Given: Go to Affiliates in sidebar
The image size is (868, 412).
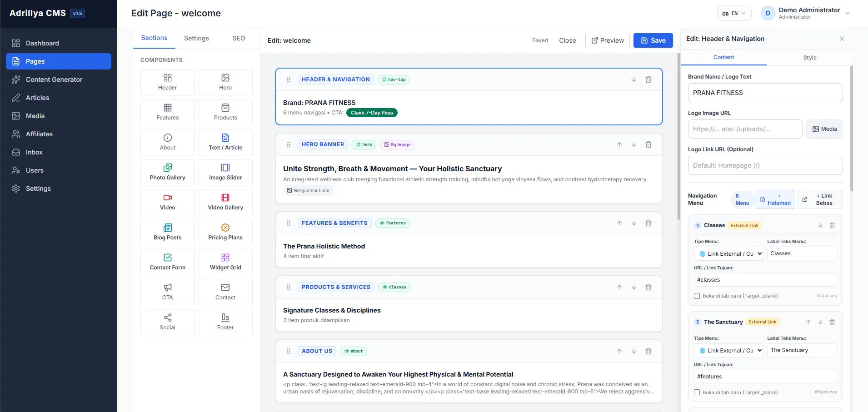Looking at the screenshot, I should click(x=59, y=134).
